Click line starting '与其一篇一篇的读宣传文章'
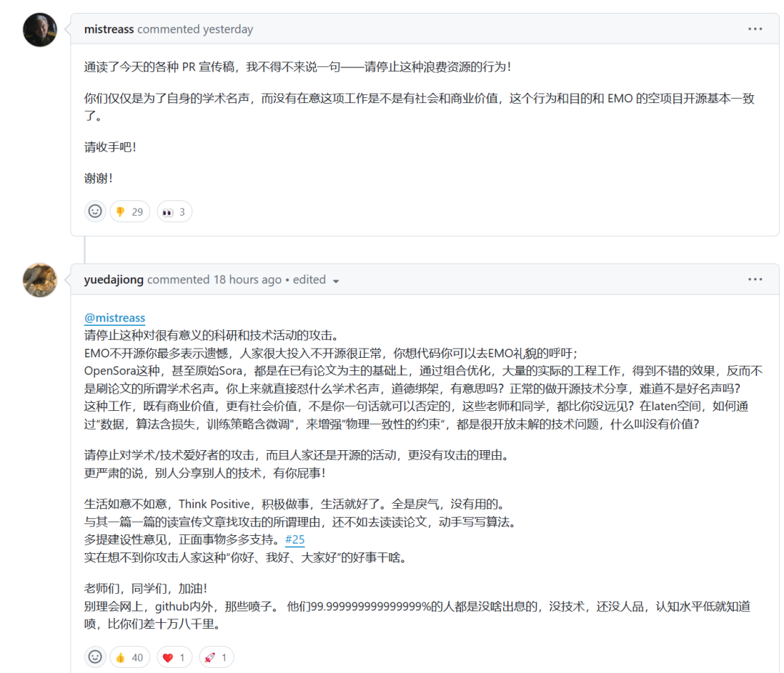Screen dimensions: 784x673 [300, 522]
